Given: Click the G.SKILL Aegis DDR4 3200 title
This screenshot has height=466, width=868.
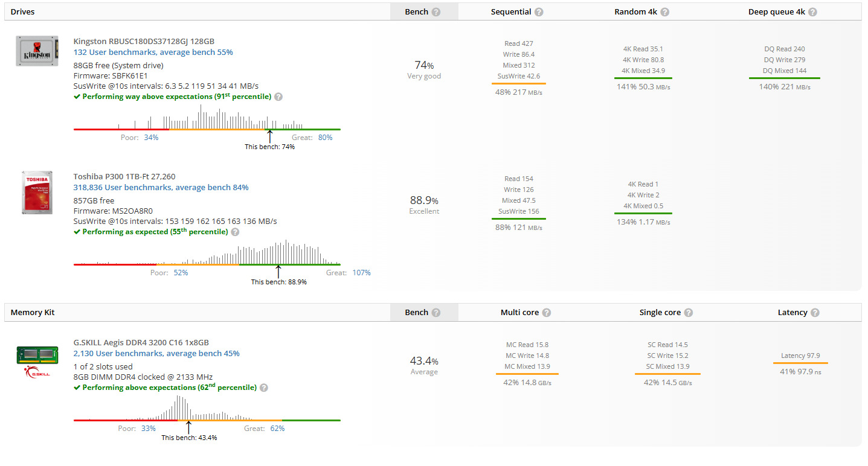Looking at the screenshot, I should coord(141,343).
